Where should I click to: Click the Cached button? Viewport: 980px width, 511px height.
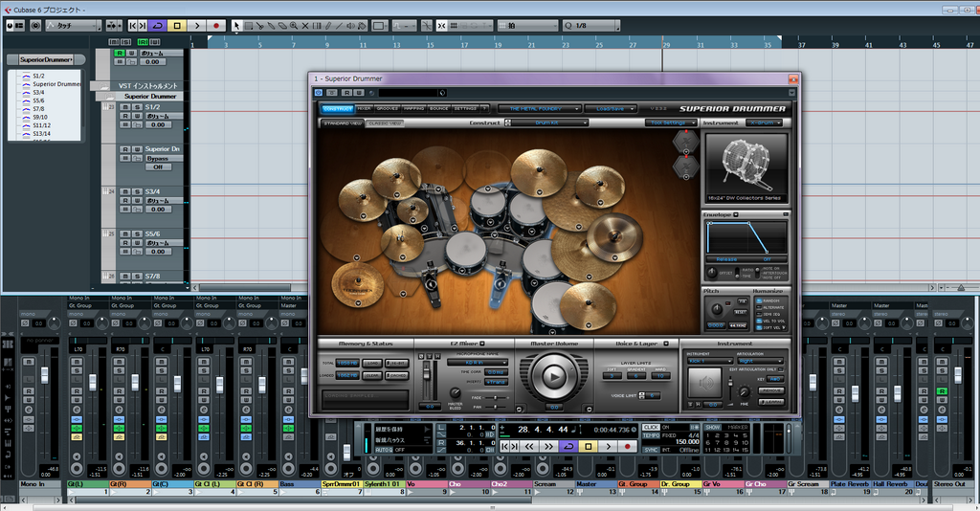[x=397, y=375]
